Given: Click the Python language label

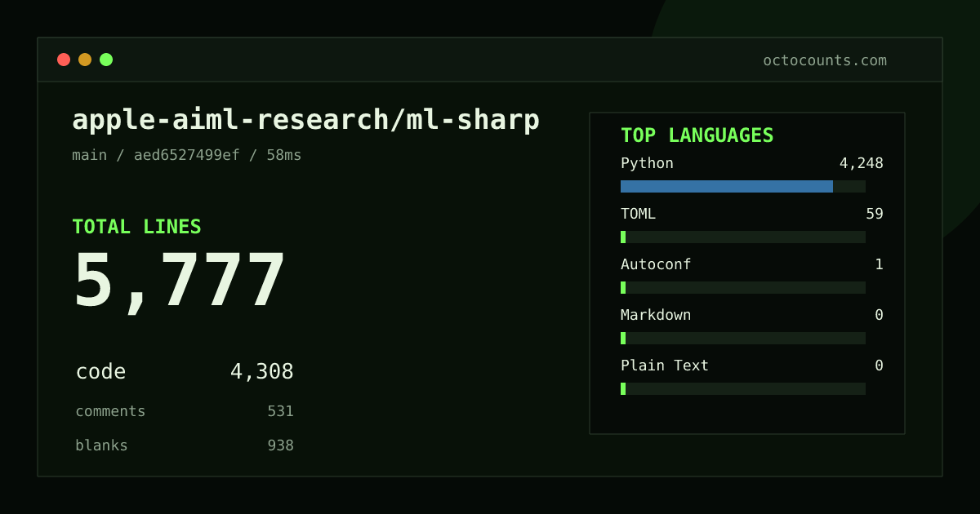Looking at the screenshot, I should coord(647,163).
